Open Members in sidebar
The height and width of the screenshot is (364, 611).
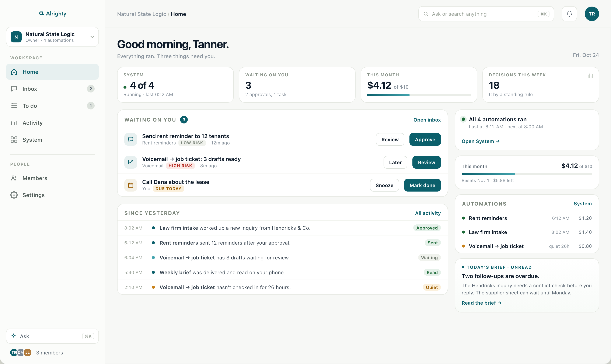[52, 178]
